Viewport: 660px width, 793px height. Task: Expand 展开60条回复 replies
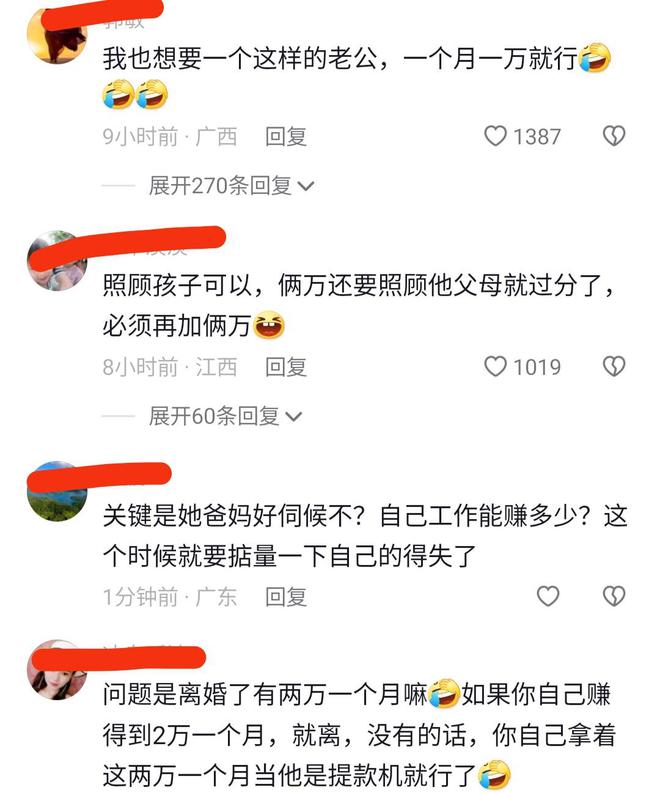pyautogui.click(x=225, y=416)
